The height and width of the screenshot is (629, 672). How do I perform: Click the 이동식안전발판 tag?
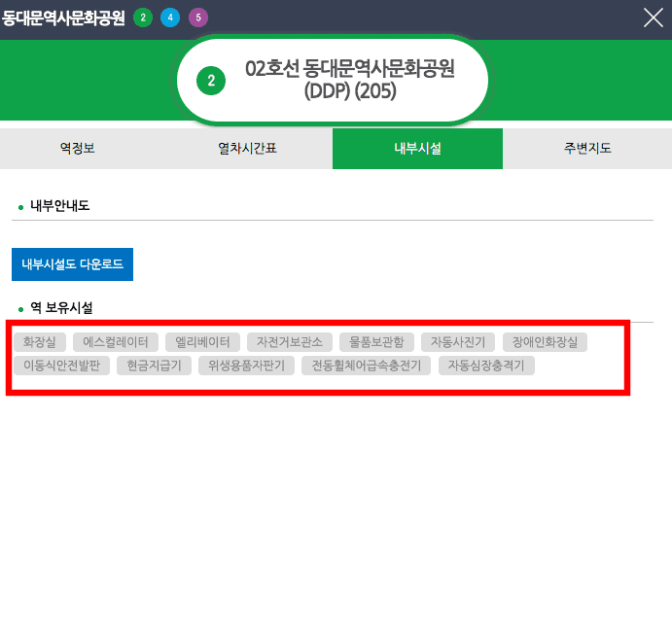[61, 366]
